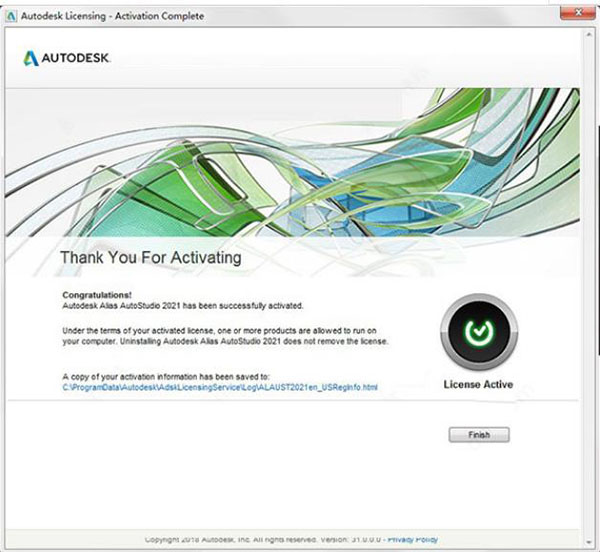600x552 pixels.
Task: Click 'A copy of your activation information' text
Action: (166, 376)
